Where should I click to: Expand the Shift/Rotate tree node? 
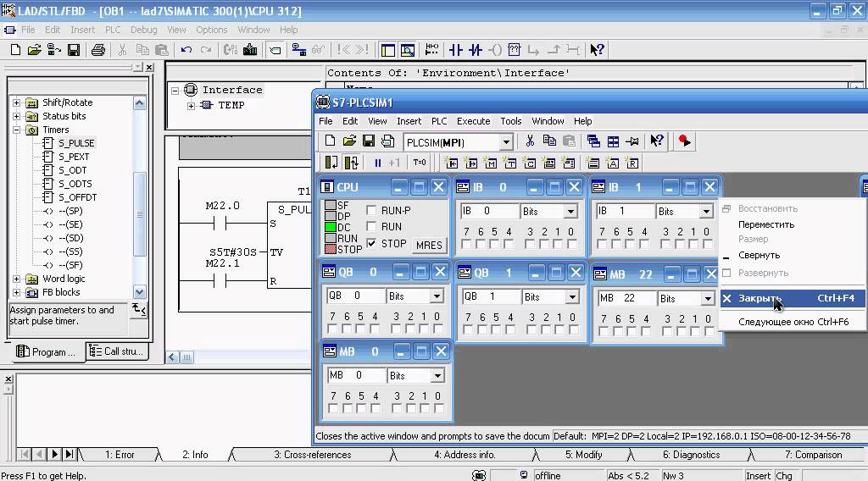click(x=16, y=102)
